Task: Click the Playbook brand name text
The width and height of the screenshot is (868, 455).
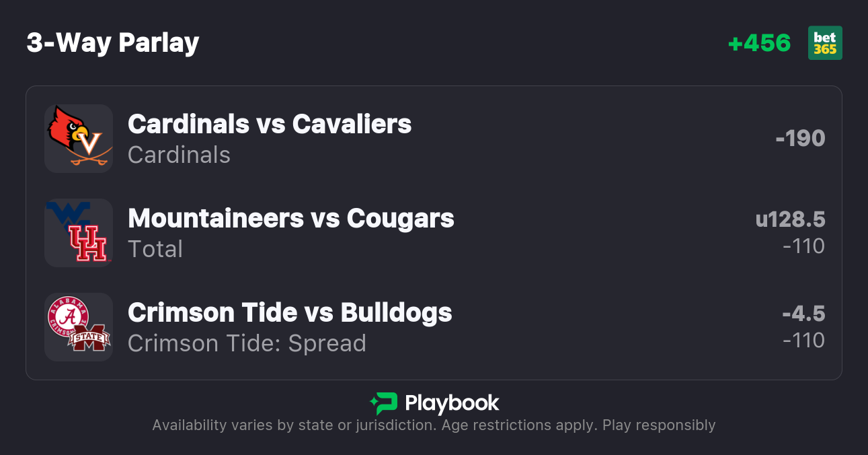Action: click(x=452, y=403)
